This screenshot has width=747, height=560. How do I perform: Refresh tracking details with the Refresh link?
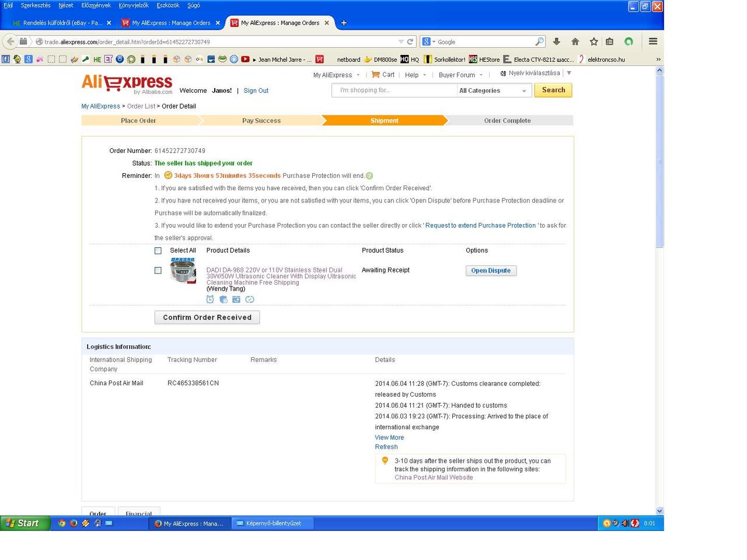coord(386,447)
